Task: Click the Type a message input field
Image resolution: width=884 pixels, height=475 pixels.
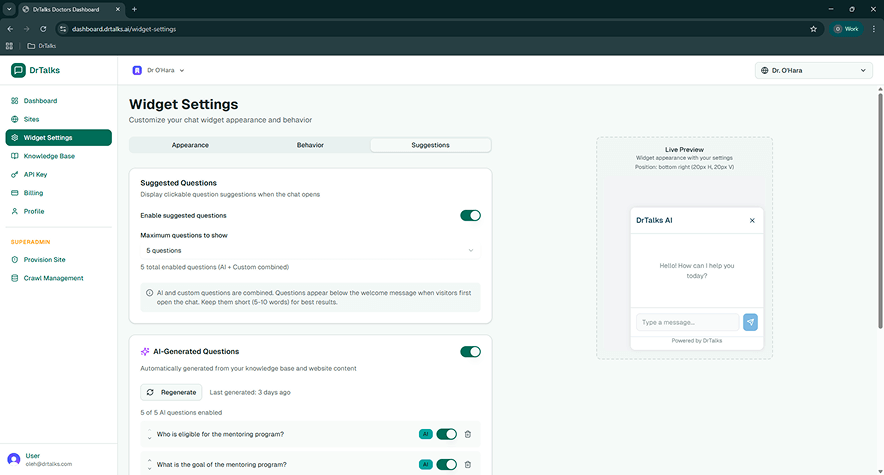Action: (687, 322)
